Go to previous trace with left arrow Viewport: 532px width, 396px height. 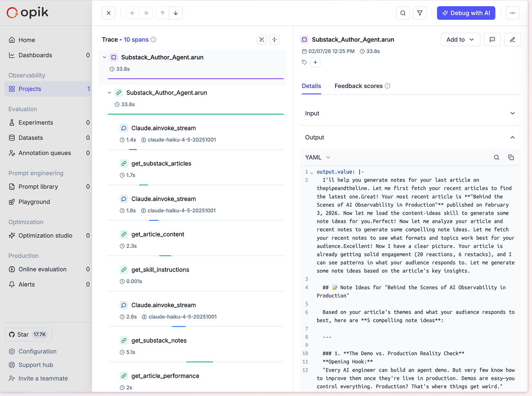pyautogui.click(x=133, y=13)
